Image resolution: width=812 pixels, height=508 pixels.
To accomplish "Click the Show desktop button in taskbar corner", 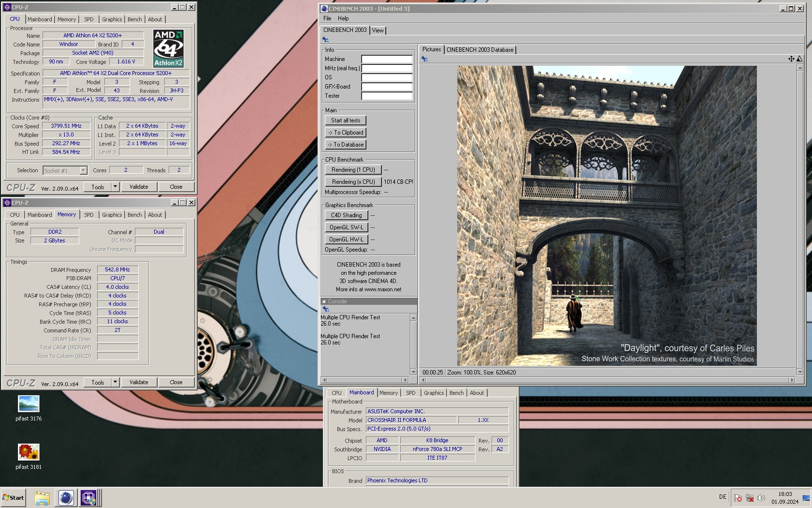I will 806,498.
